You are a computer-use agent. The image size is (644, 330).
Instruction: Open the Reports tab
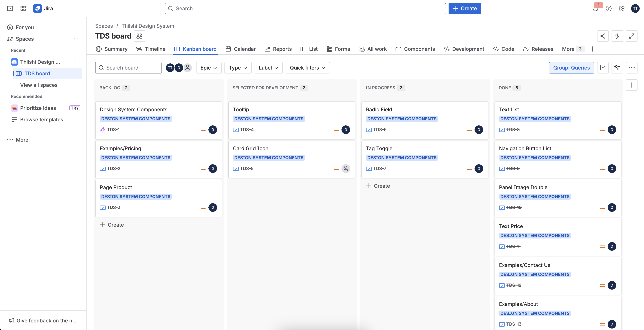pos(278,49)
